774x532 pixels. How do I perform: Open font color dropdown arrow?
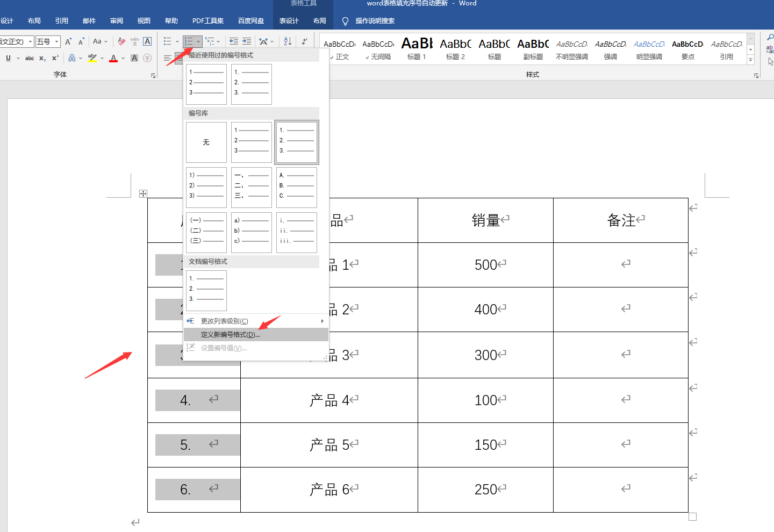pos(123,58)
